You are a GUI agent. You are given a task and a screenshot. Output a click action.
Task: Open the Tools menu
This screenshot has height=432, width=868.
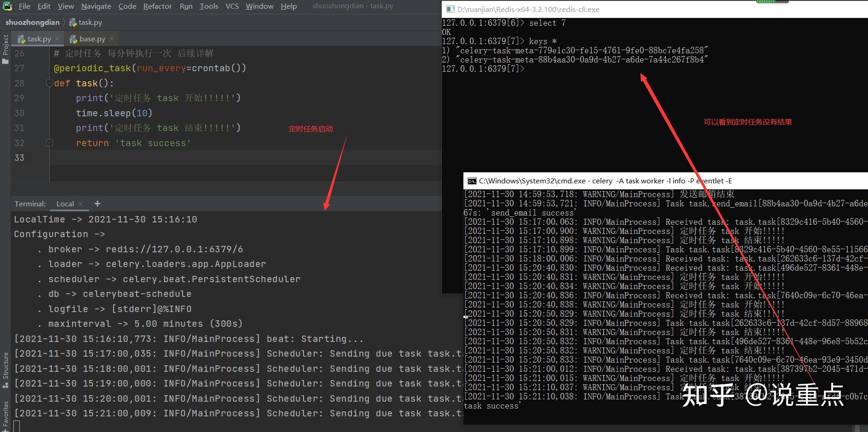click(209, 6)
